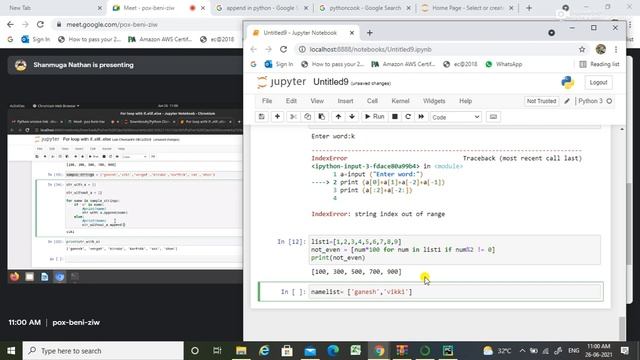Save notebook using Jupyter save icon
640x360 pixels.
tap(262, 117)
